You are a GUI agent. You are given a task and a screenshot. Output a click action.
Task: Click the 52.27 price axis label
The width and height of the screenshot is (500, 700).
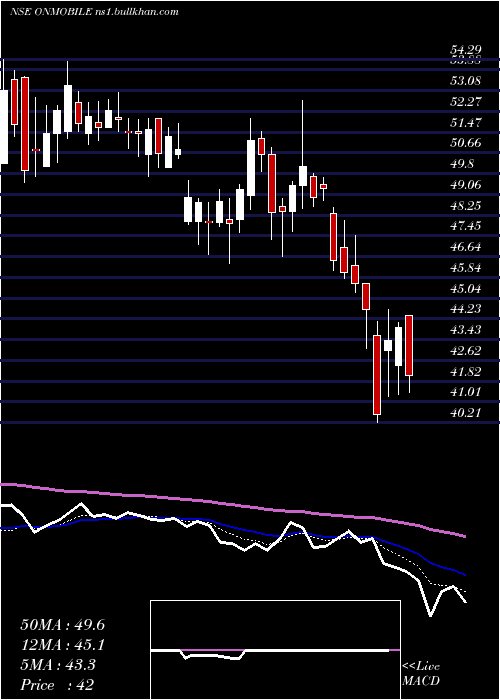pyautogui.click(x=465, y=101)
